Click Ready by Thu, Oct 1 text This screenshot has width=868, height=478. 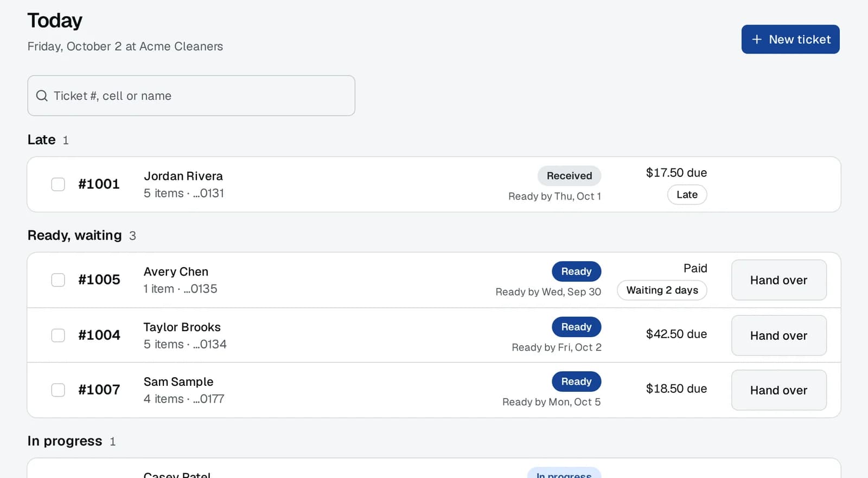(554, 196)
